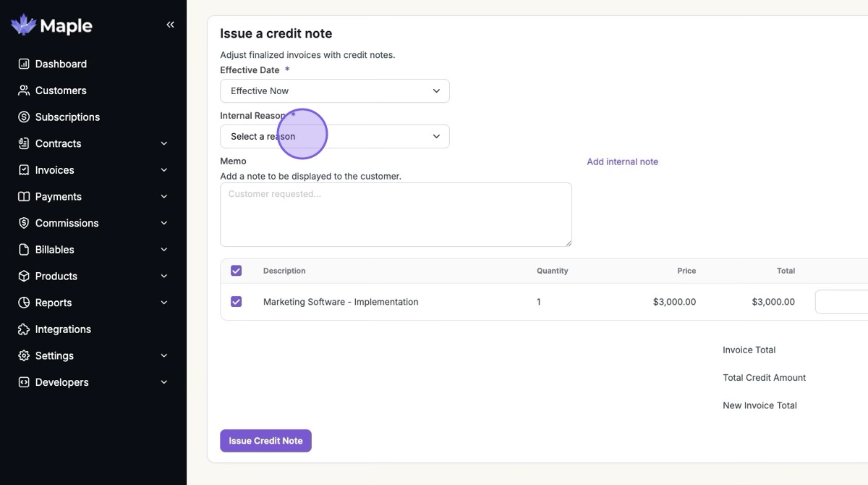
Task: Click the Reports pie chart icon
Action: [24, 303]
